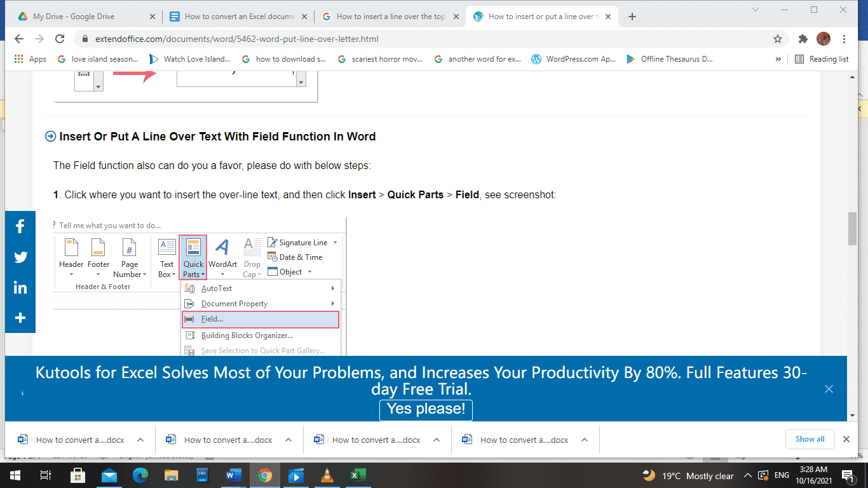Select Quick Parts in the Word screenshot

click(x=193, y=257)
